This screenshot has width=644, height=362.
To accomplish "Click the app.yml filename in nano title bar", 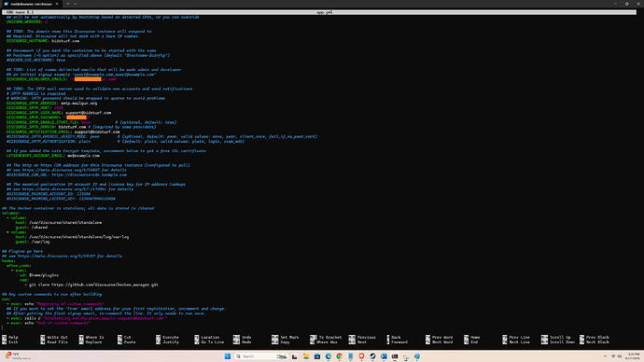I will (325, 12).
